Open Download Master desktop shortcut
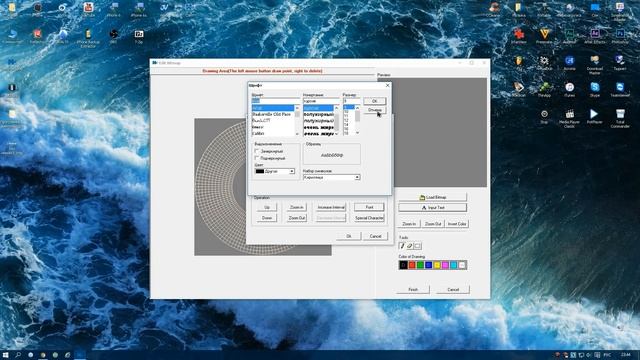640x360 pixels. pyautogui.click(x=595, y=64)
